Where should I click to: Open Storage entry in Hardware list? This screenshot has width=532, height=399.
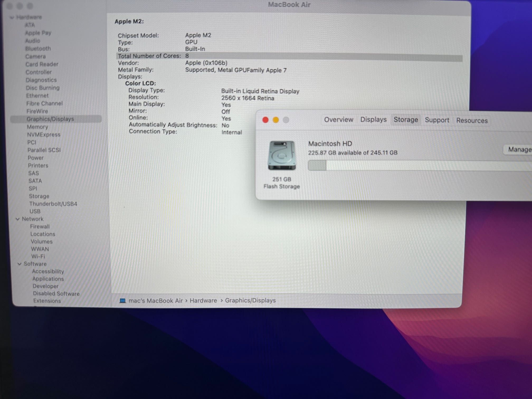click(39, 196)
